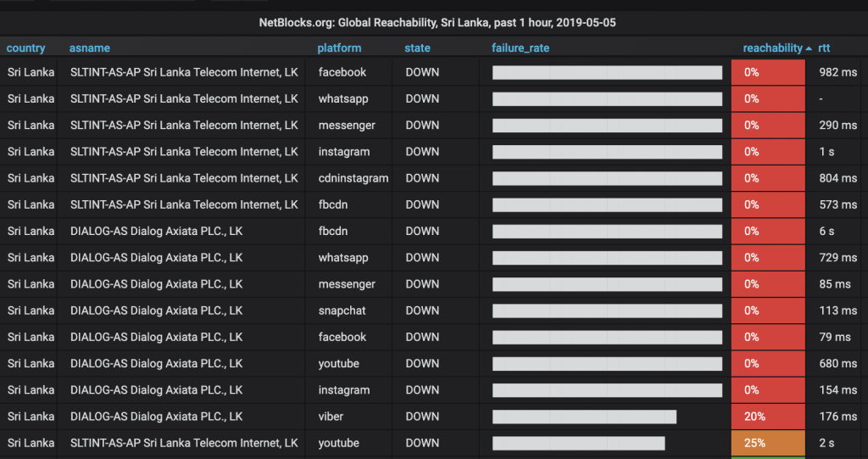
Task: Select platform cell 'viber'
Action: click(x=331, y=417)
